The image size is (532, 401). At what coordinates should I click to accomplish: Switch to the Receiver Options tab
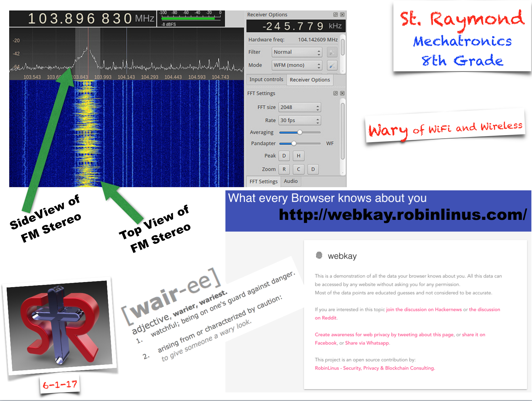click(310, 80)
